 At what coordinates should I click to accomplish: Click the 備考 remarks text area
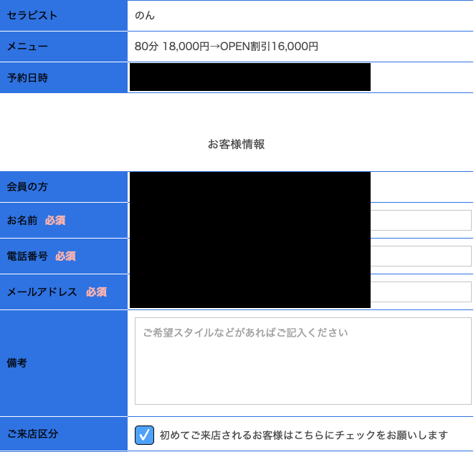303,361
